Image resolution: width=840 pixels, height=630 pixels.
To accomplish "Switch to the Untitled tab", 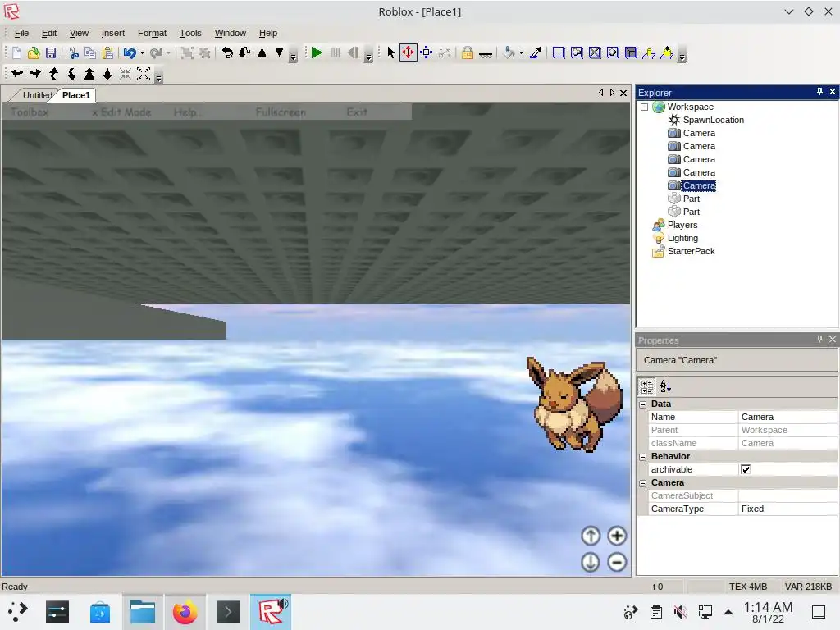I will pyautogui.click(x=38, y=95).
